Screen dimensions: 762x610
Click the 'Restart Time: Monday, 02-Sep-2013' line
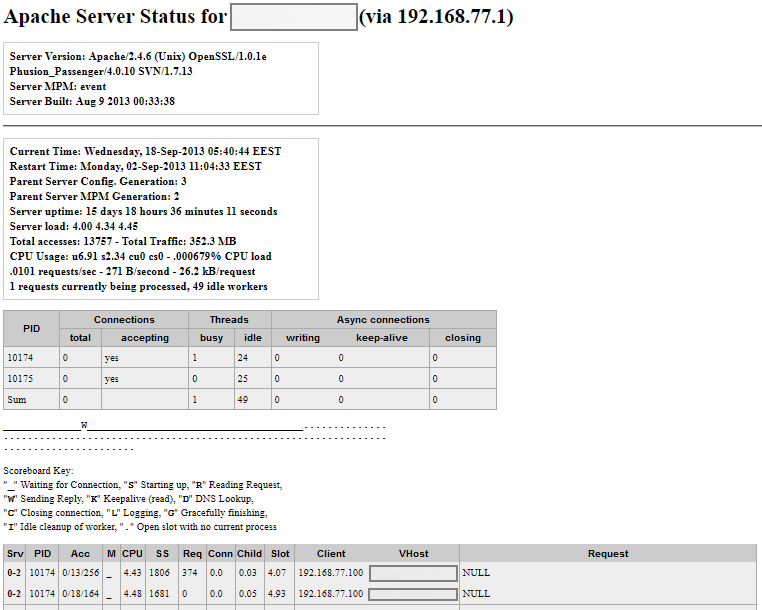[x=136, y=167]
